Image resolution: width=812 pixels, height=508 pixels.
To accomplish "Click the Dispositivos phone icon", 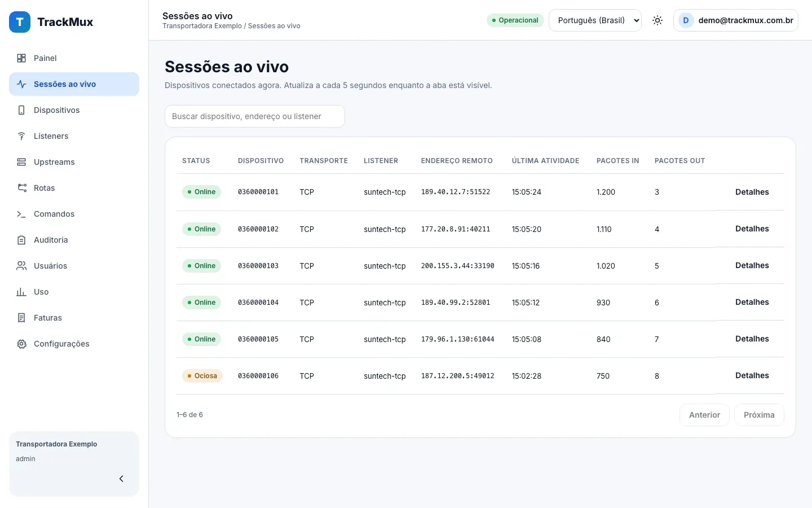I will click(x=21, y=110).
